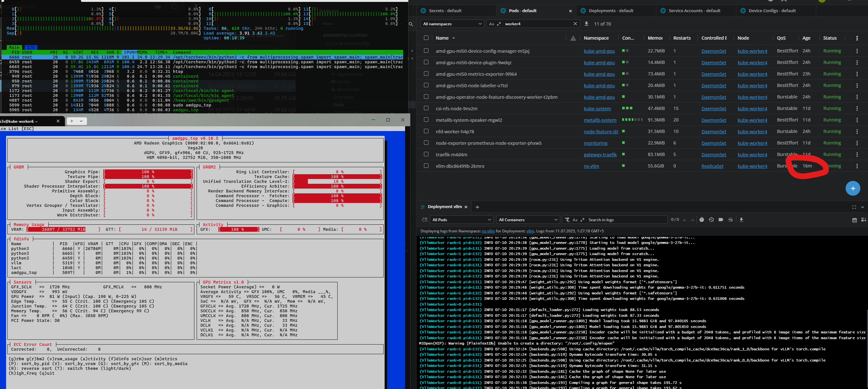Viewport: 868px width, 389px height.
Task: Toggle wrap lines icon in logs toolbar
Action: 731,220
